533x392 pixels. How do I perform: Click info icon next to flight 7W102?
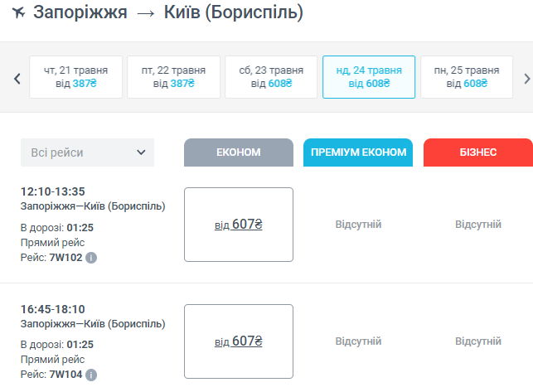coord(91,258)
